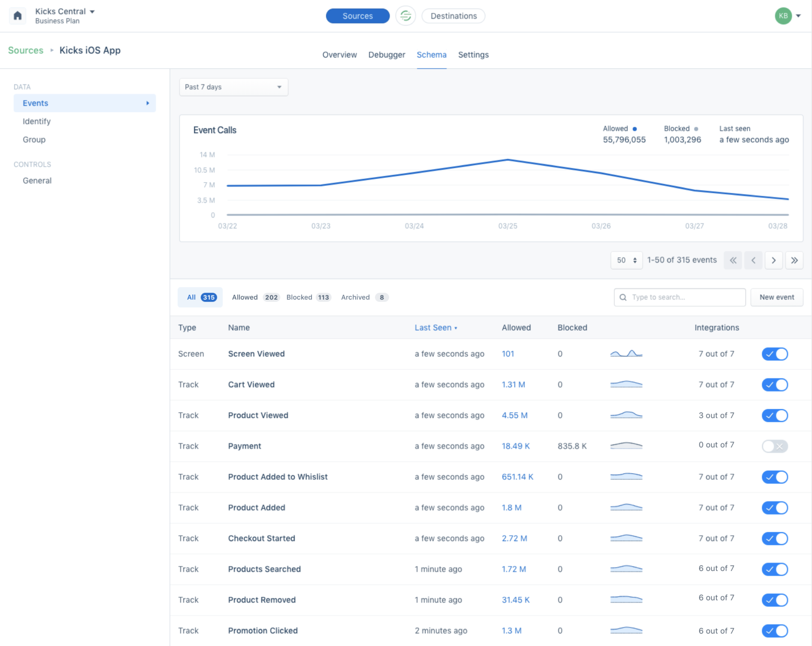The width and height of the screenshot is (812, 646).
Task: Go to first page of events
Action: pyautogui.click(x=733, y=260)
